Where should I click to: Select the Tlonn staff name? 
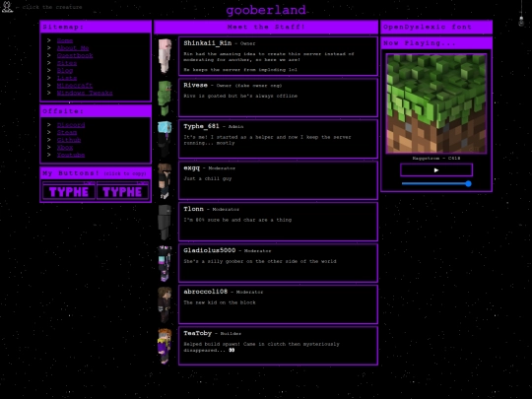[193, 209]
